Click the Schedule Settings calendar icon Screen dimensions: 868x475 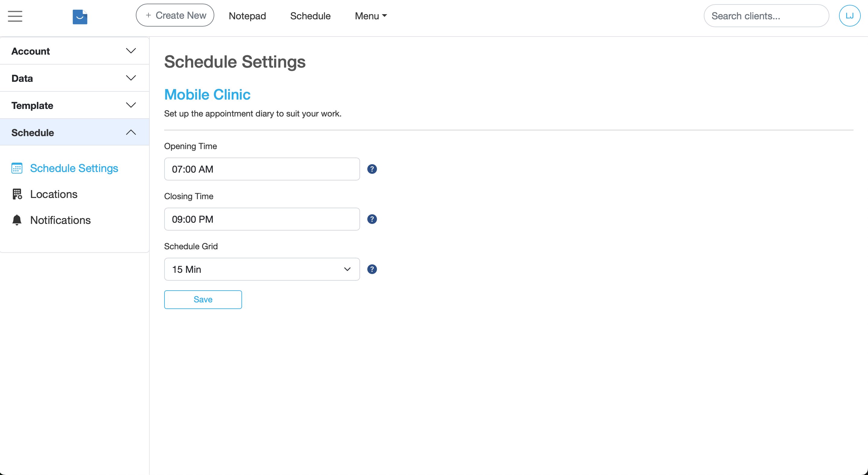17,168
